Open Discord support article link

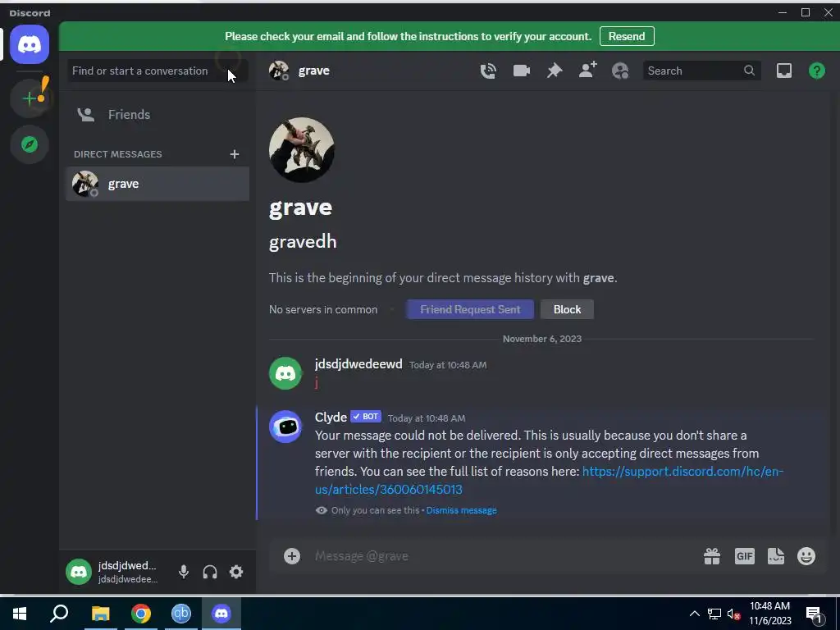(x=550, y=480)
